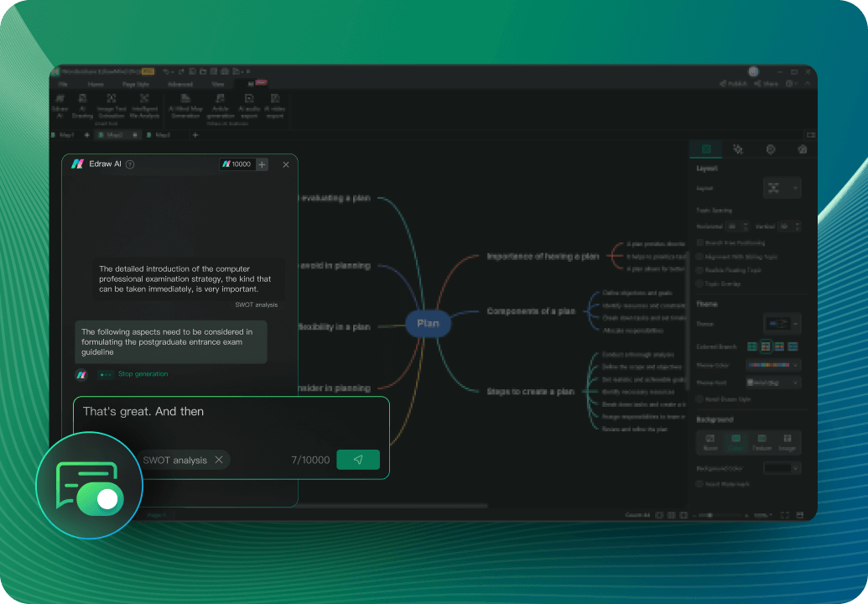Enable Topic Overlap checkbox
This screenshot has height=604, width=868.
pyautogui.click(x=700, y=284)
